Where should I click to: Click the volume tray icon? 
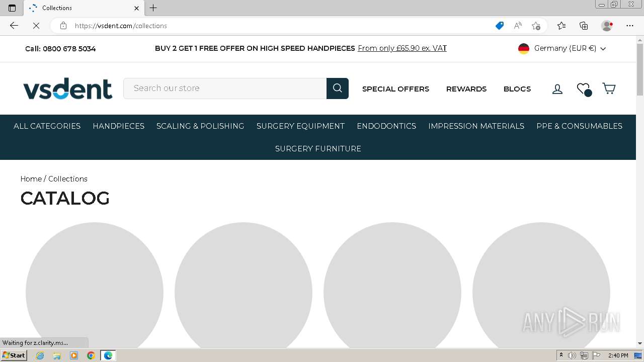[572, 355]
